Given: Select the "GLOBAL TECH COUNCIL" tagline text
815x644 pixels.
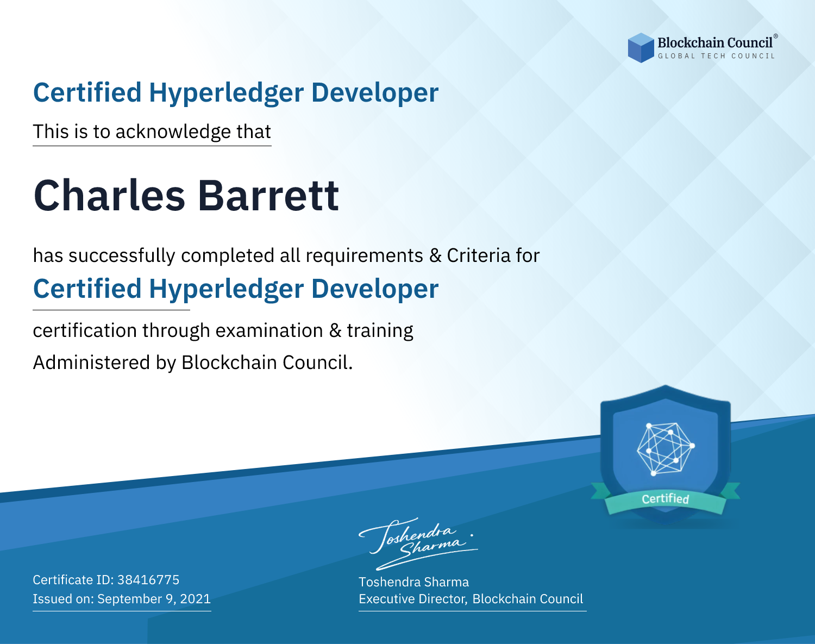Looking at the screenshot, I should tap(717, 56).
